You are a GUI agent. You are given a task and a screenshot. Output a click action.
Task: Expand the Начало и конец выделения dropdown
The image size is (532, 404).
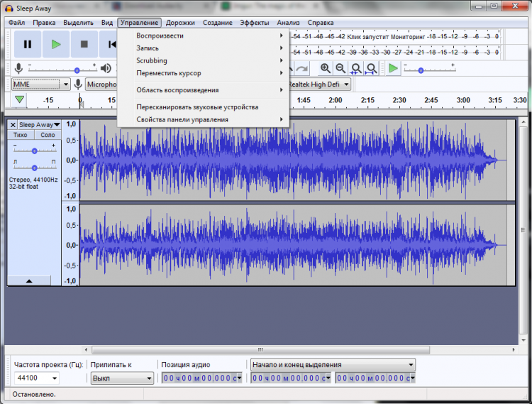tap(332, 365)
